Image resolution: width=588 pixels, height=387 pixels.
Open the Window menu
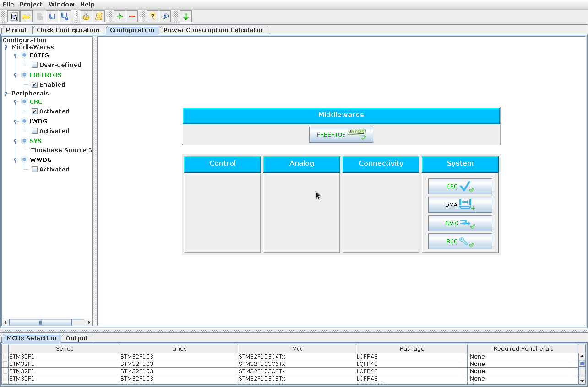click(61, 4)
